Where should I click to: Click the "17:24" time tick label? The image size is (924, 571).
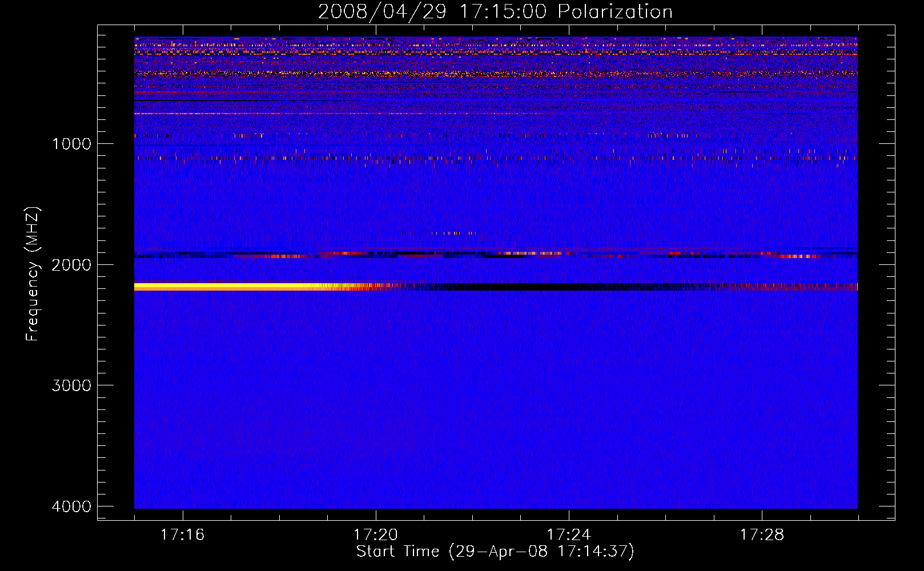[569, 535]
